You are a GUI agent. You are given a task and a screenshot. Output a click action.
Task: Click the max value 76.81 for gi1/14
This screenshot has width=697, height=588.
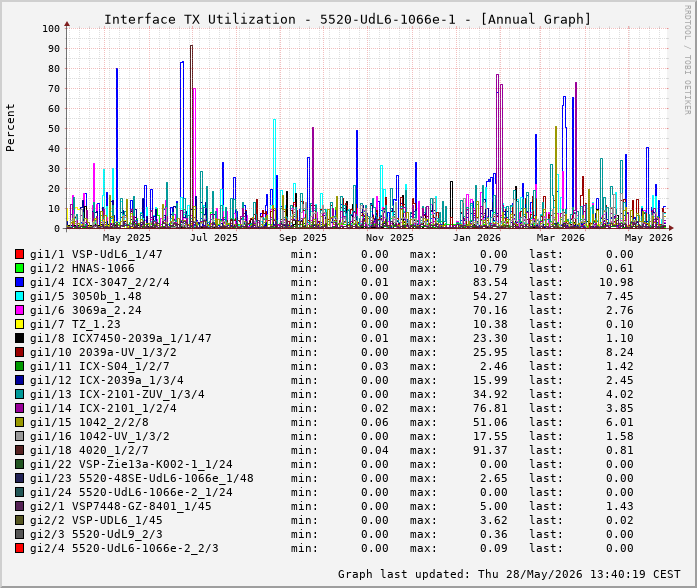pos(490,408)
